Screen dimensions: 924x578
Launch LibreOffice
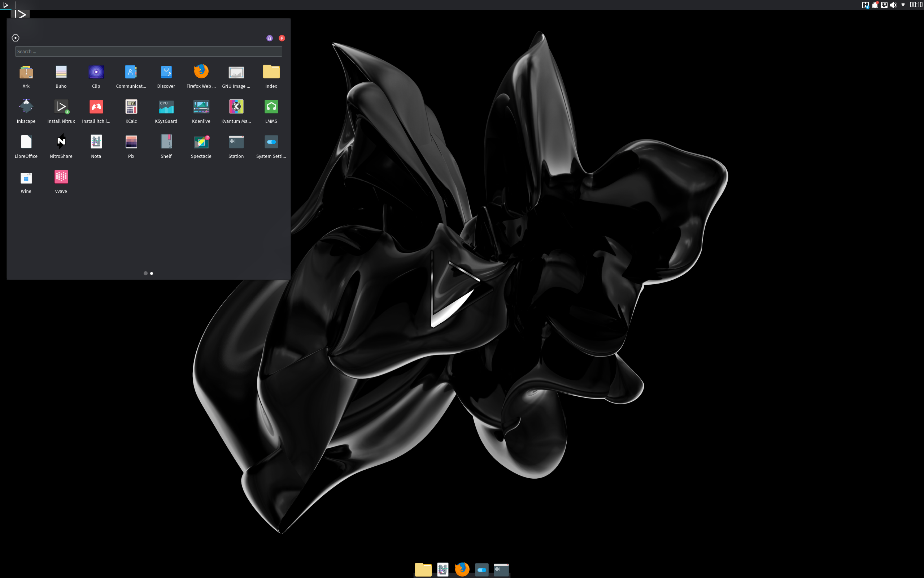pos(26,146)
